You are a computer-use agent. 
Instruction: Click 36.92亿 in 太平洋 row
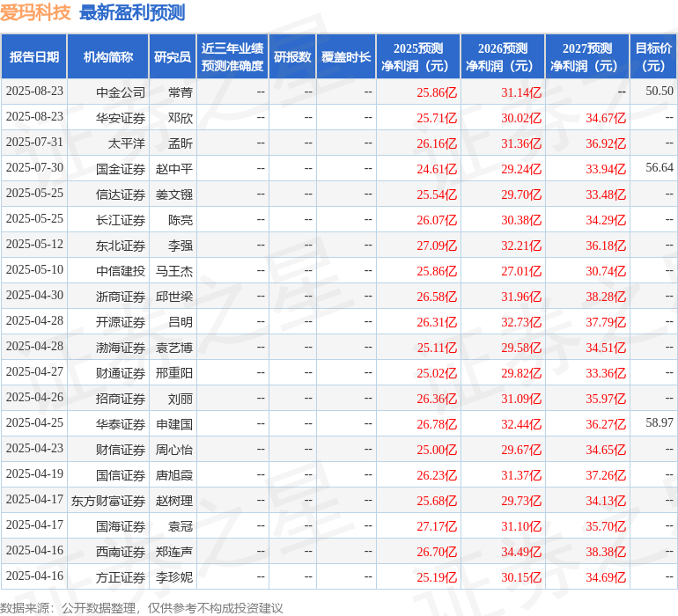606,143
